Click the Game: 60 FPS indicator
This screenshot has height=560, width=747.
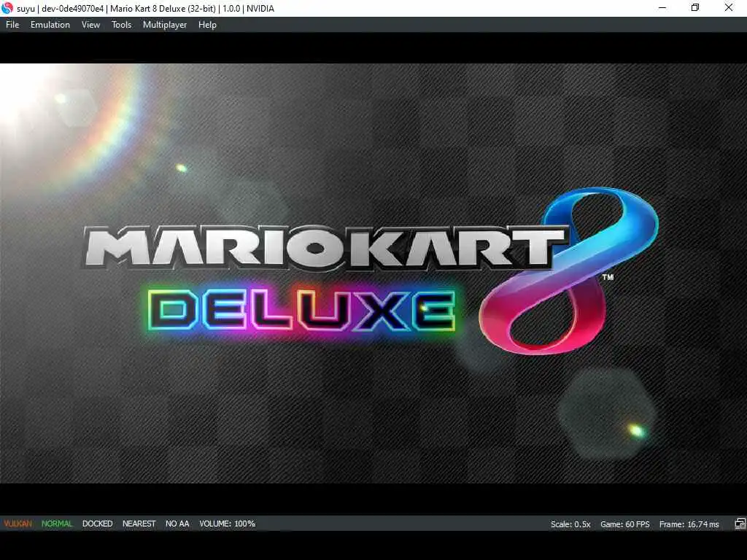coord(624,524)
